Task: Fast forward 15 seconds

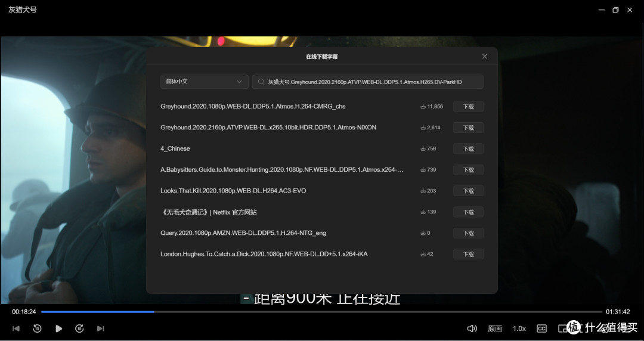Action: point(79,328)
